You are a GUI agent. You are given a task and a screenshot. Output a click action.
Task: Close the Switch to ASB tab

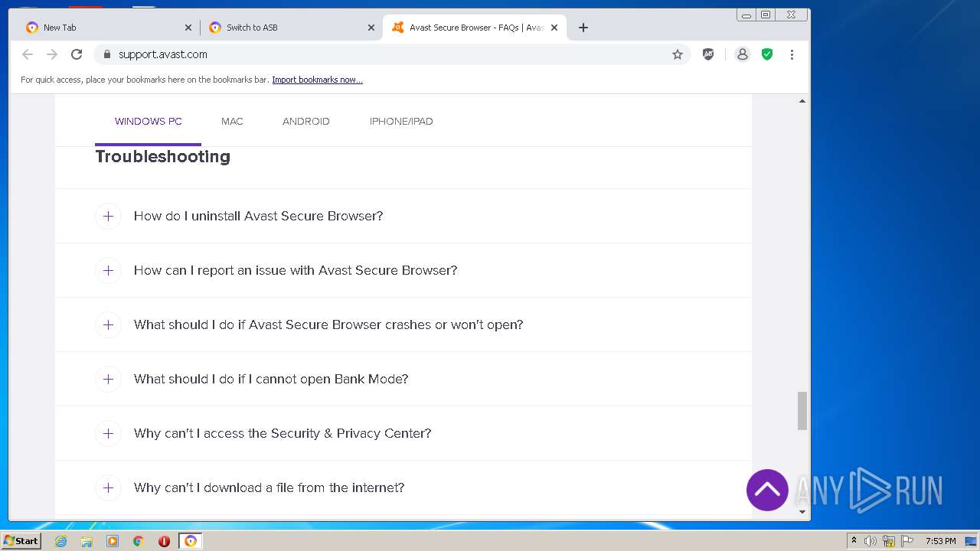coord(371,28)
